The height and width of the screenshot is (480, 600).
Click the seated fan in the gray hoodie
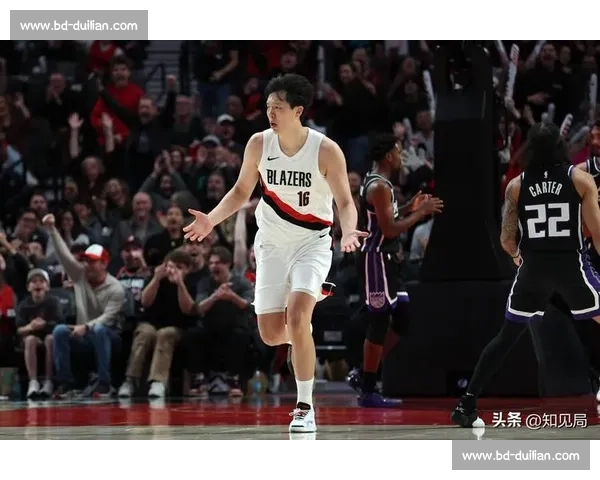coord(90,300)
